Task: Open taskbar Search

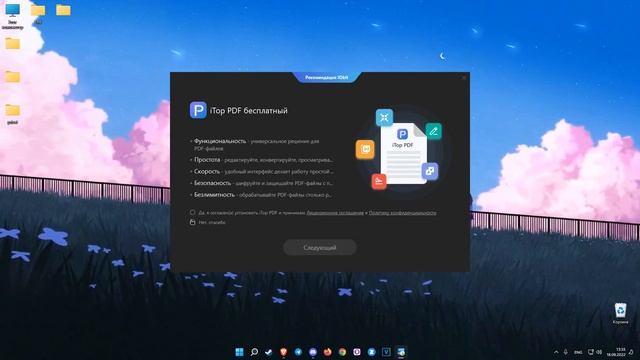Action: coord(254,352)
